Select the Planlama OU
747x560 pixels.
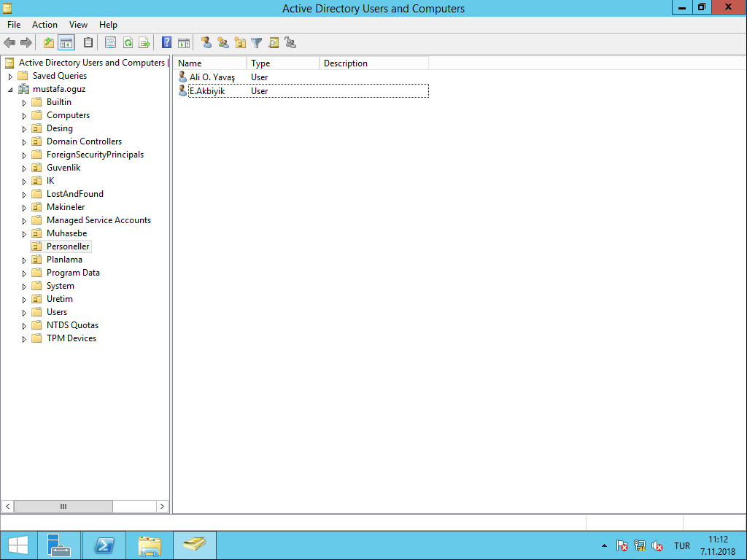point(64,260)
